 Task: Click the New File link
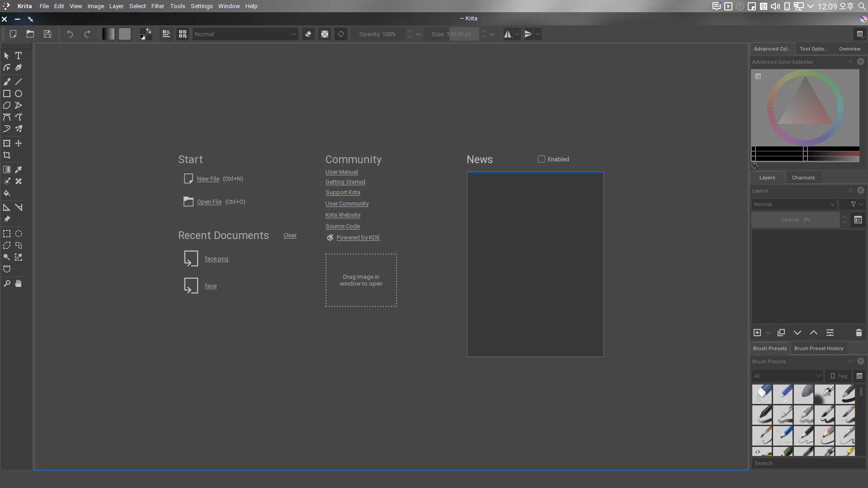[x=208, y=178]
